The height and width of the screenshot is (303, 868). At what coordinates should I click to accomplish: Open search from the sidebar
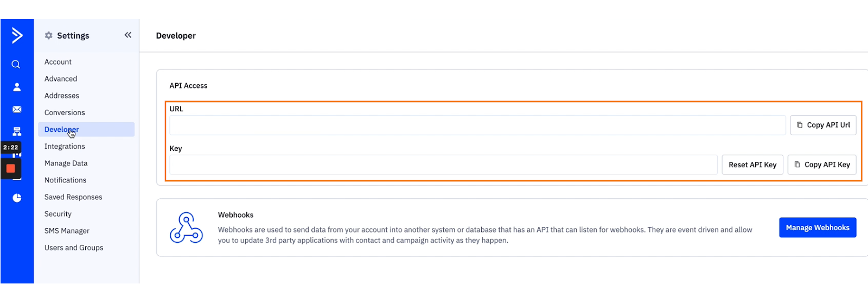[x=16, y=65]
